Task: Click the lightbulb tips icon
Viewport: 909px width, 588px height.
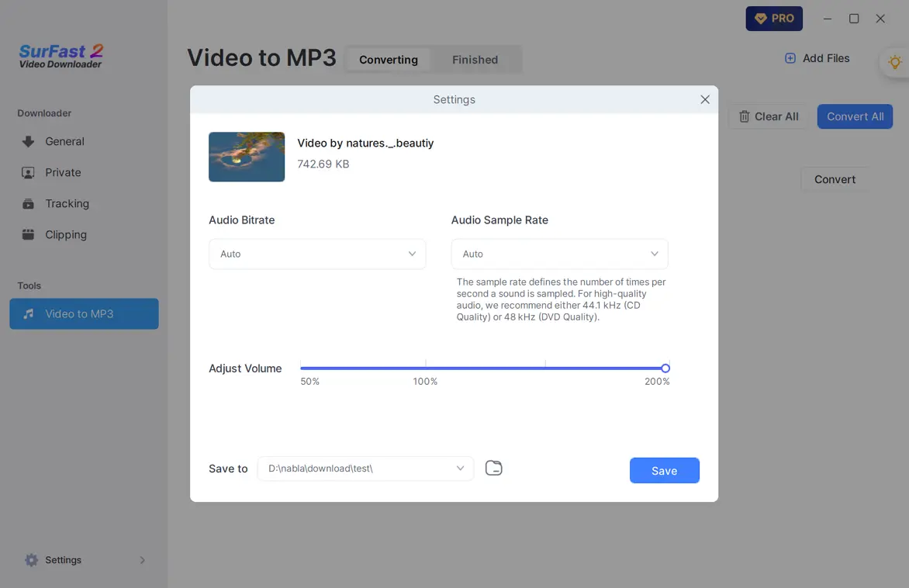Action: 894,61
